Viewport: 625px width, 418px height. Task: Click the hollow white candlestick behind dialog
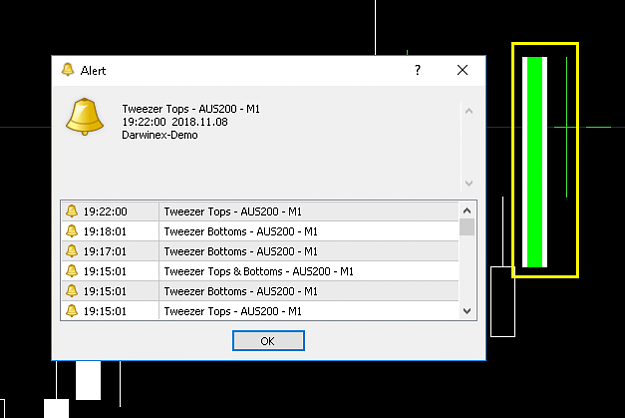pyautogui.click(x=502, y=302)
